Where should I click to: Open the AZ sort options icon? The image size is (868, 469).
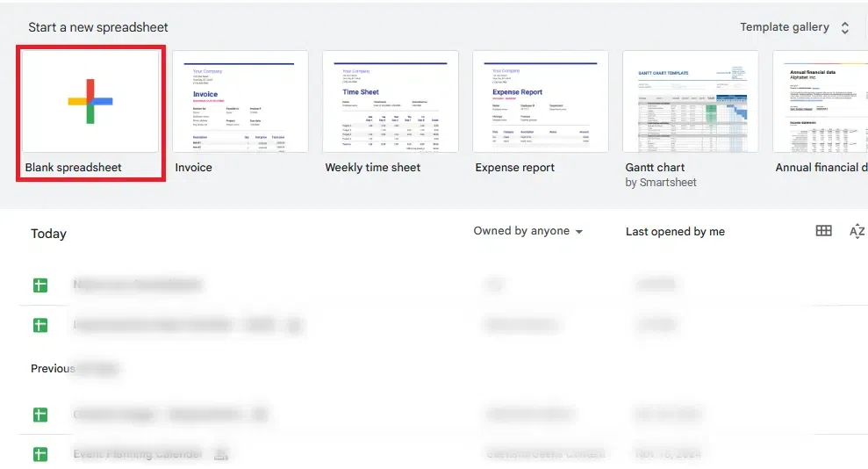coord(857,232)
